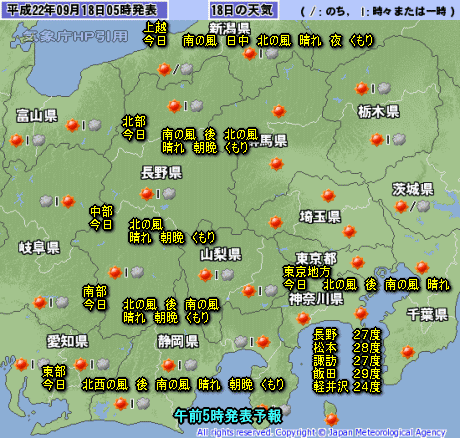Click the weather icon right of 富山県 label

coord(83,125)
